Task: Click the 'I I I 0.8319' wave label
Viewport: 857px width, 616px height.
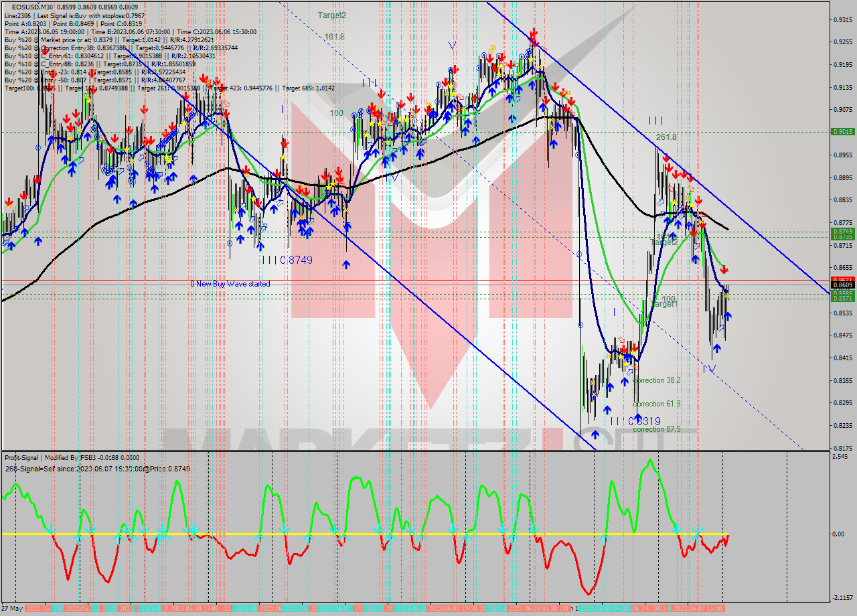Action: pyautogui.click(x=635, y=421)
